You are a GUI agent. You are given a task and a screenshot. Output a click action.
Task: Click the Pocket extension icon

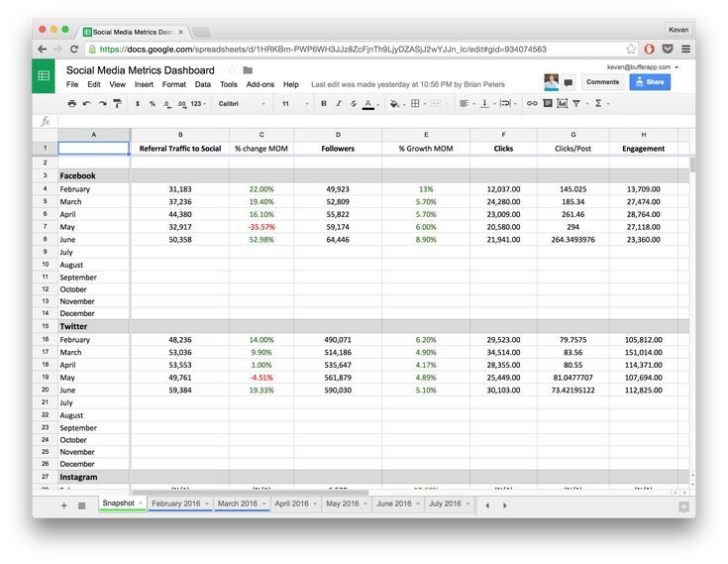coord(668,49)
